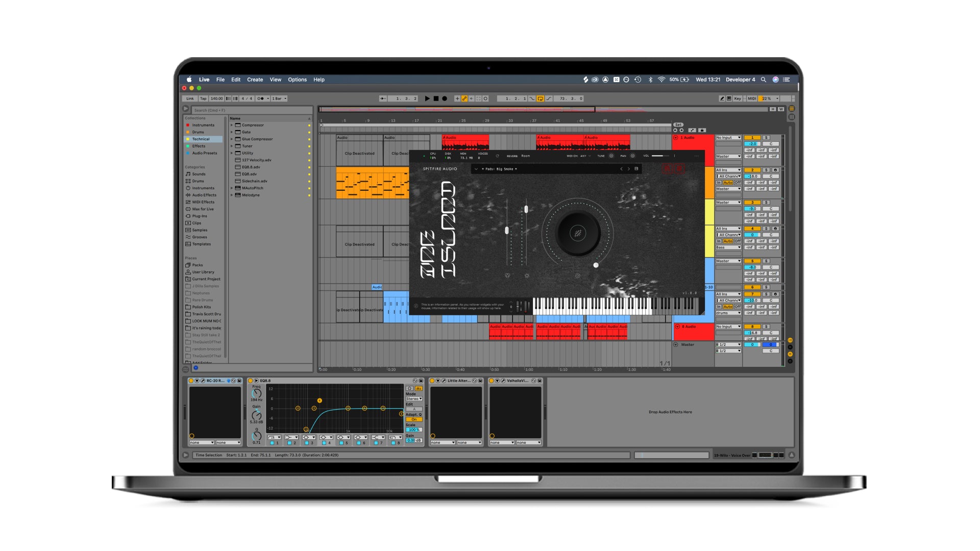Screen dimensions: 980x551
Task: Click the Lock Envelopes padlock icon
Action: point(702,130)
